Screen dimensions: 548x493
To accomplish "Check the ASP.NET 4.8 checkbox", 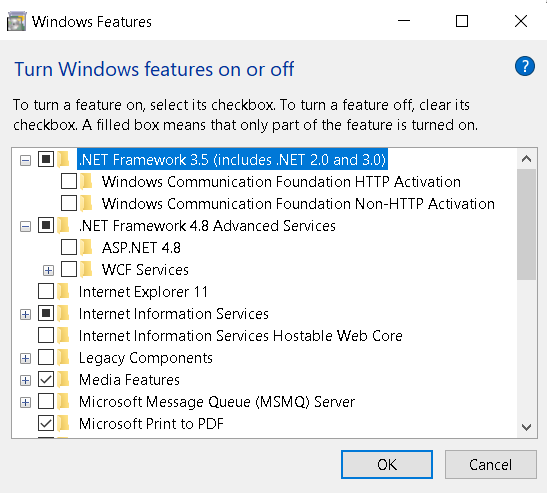I will [x=68, y=247].
